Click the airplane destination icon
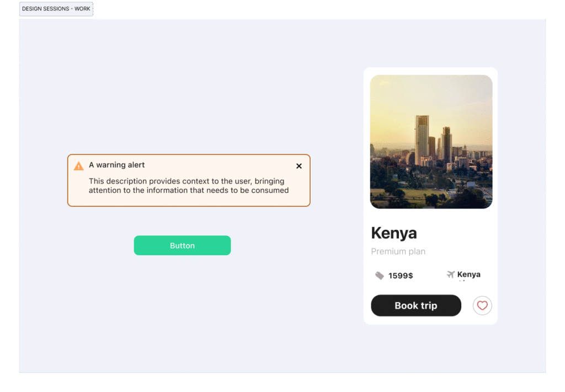The height and width of the screenshot is (392, 565). pos(451,275)
